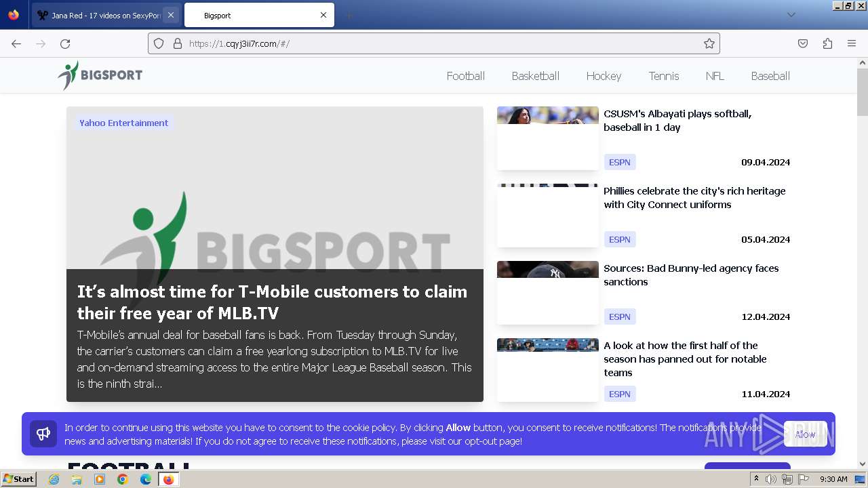
Task: Launch Internet Explorer from taskbar
Action: (54, 479)
